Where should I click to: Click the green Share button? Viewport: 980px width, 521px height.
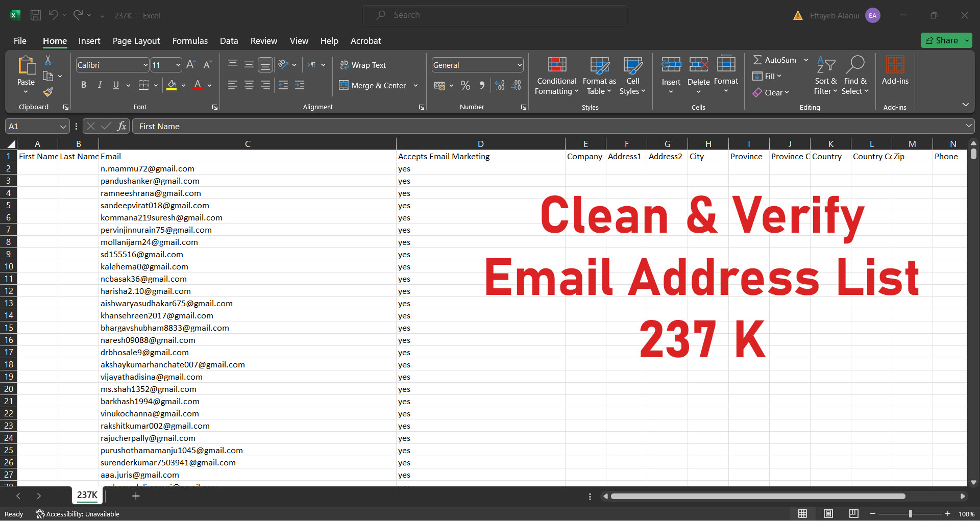click(x=942, y=40)
